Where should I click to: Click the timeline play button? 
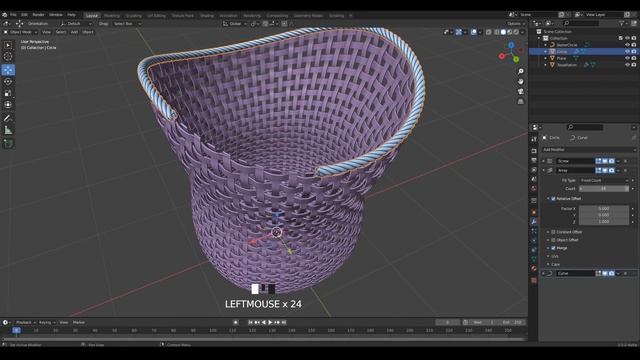270,322
